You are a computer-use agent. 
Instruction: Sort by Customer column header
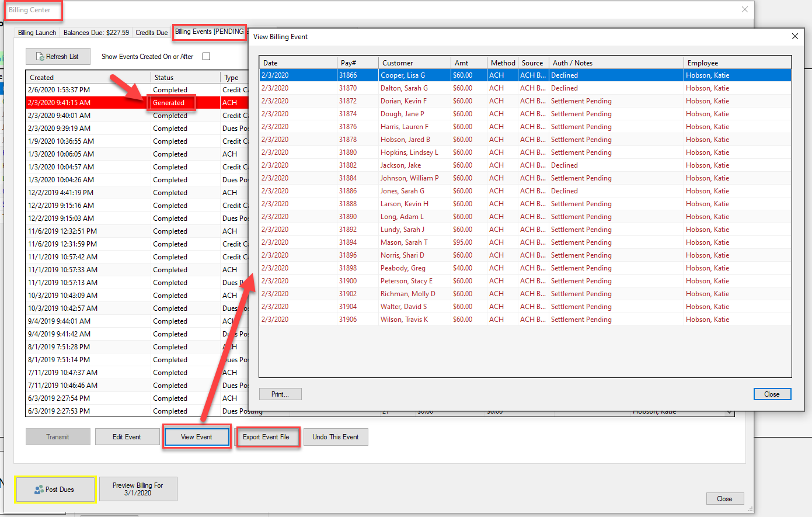[x=414, y=63]
